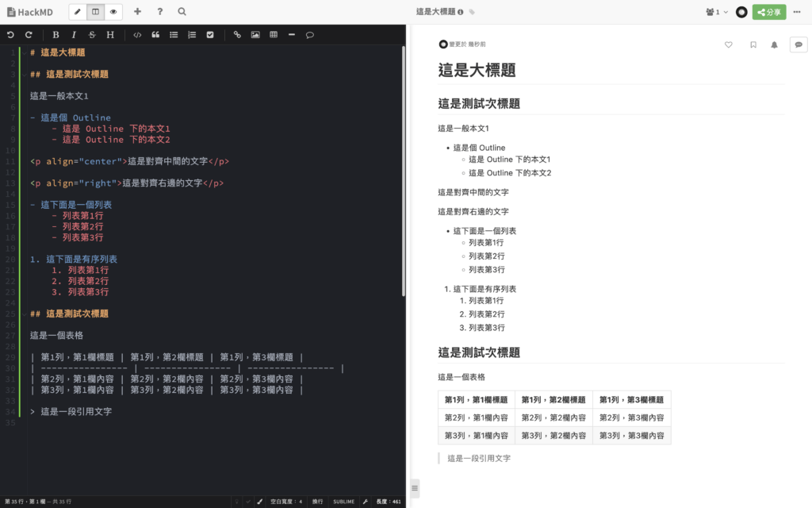This screenshot has height=508, width=812.
Task: Click the green 分享 share button
Action: pyautogui.click(x=768, y=12)
